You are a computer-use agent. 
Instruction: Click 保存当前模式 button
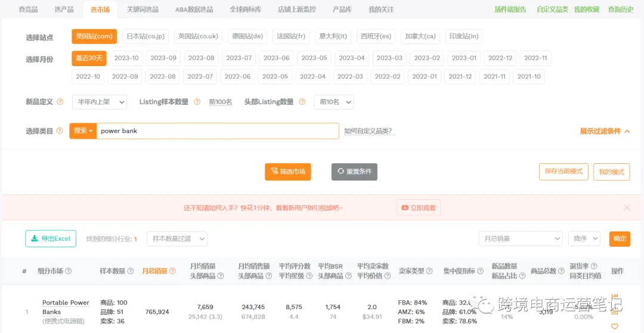tap(563, 172)
